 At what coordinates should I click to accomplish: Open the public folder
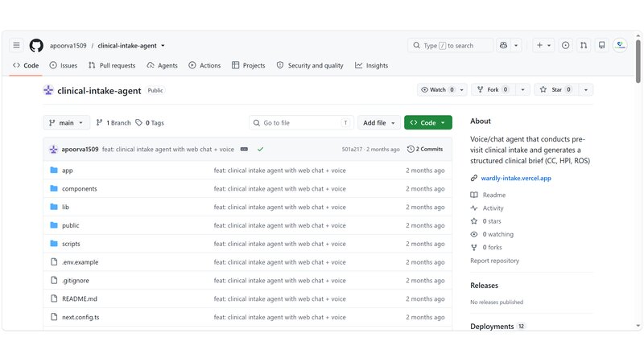pyautogui.click(x=70, y=225)
